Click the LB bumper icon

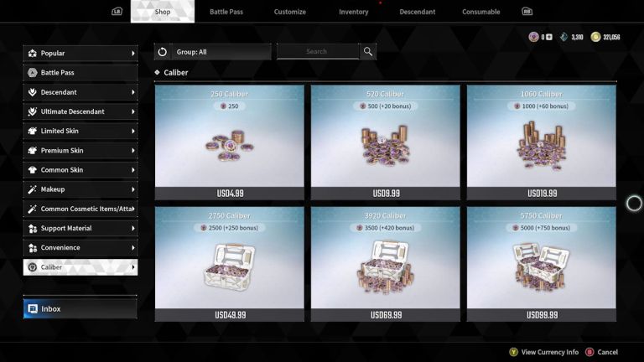click(x=117, y=12)
